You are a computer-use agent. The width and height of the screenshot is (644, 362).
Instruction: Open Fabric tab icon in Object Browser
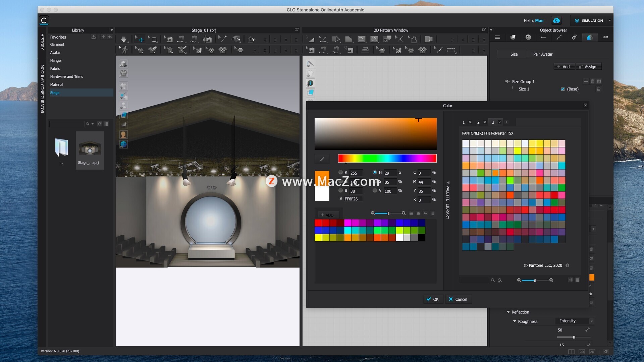513,37
